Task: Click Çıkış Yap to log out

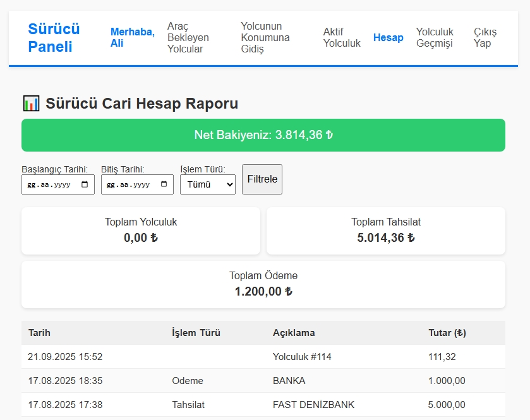Action: [484, 38]
